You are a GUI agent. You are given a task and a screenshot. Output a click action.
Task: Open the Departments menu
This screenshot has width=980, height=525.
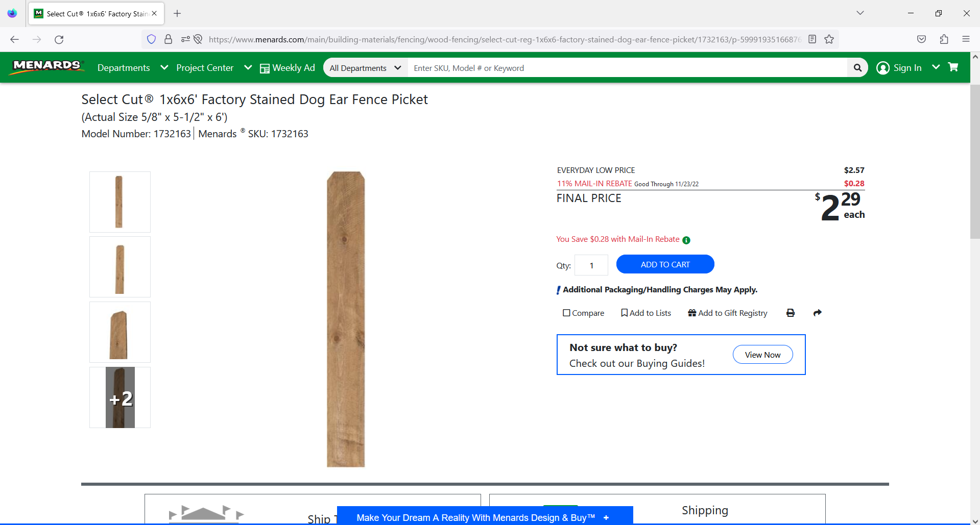pyautogui.click(x=123, y=67)
